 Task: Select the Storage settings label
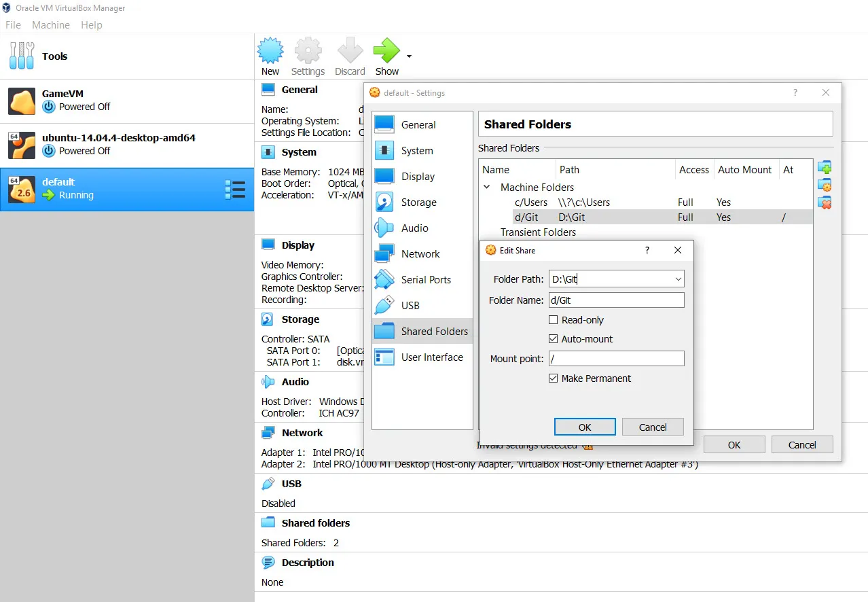419,202
